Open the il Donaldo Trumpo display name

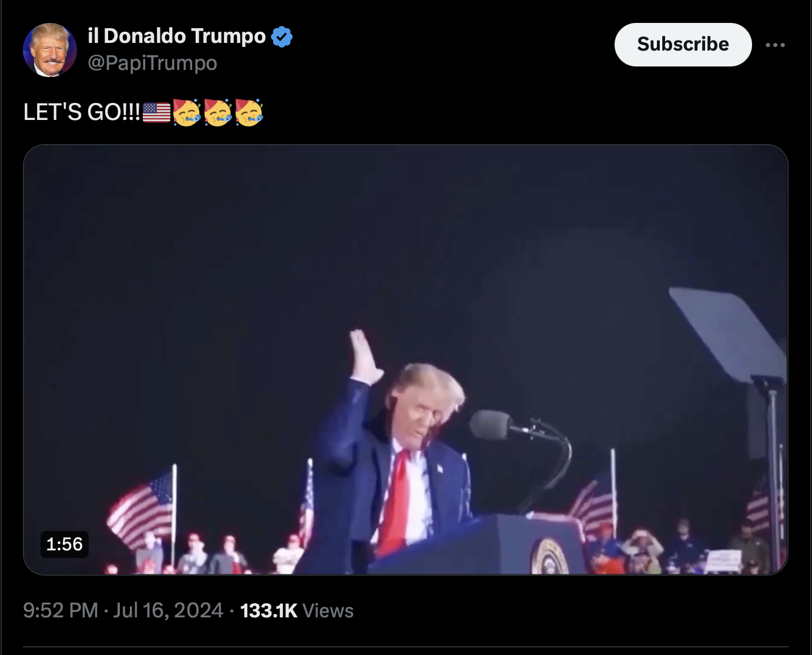pyautogui.click(x=177, y=36)
